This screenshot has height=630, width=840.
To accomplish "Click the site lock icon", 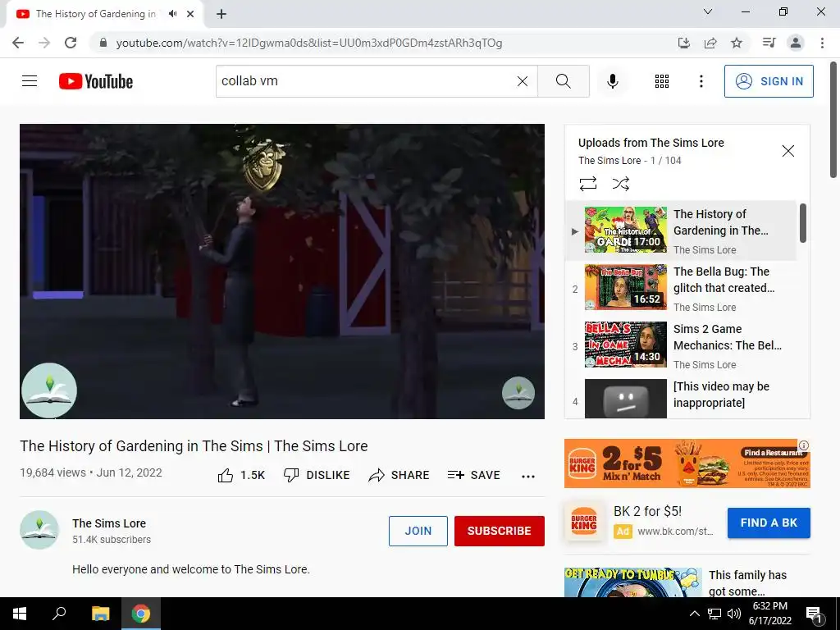I will click(x=104, y=43).
